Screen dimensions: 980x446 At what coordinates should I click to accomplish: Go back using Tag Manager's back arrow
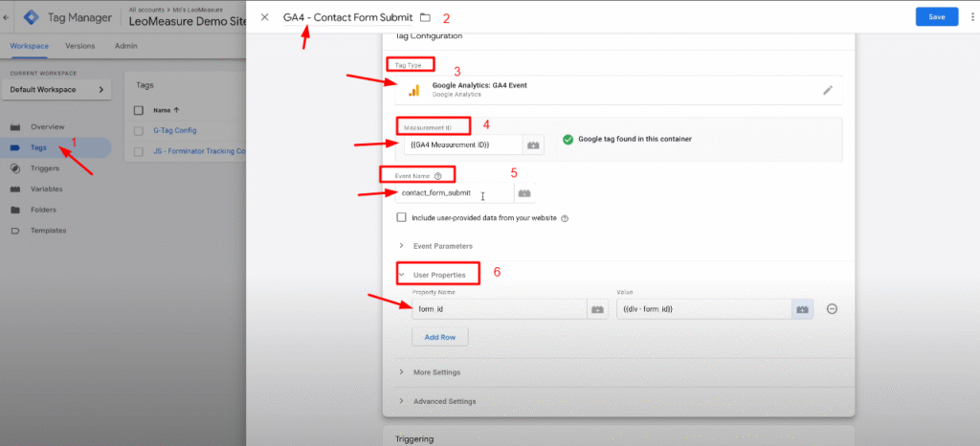pyautogui.click(x=7, y=17)
